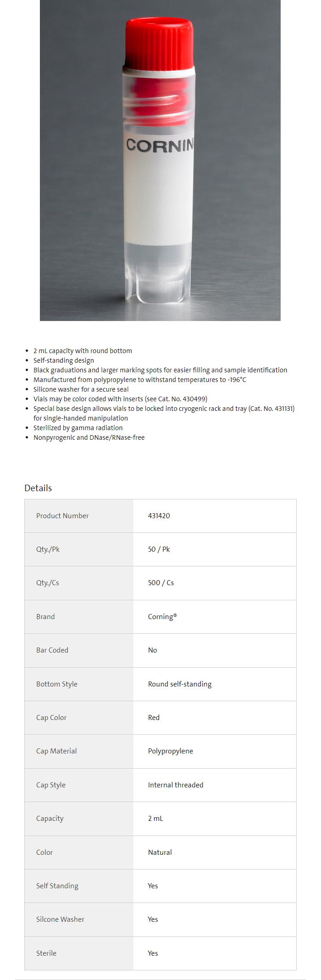Click the Sterile row label

click(46, 953)
